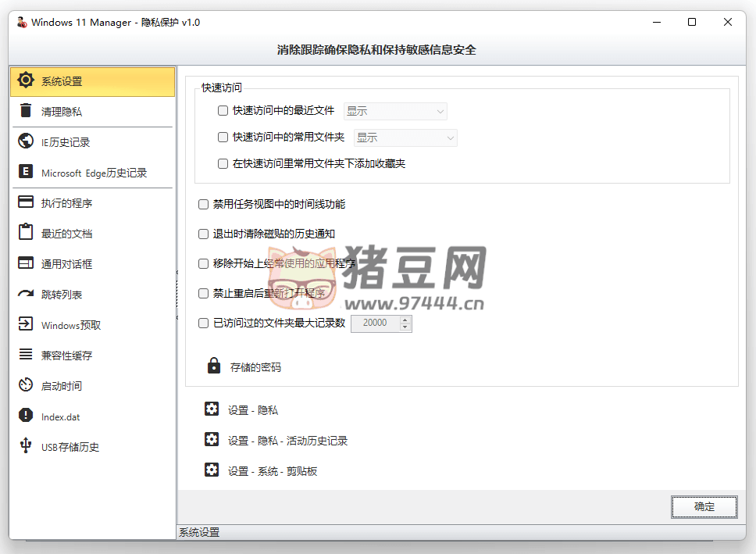Open IE历史记录 via its globe icon
Screen dimensions: 756x554
coord(26,141)
